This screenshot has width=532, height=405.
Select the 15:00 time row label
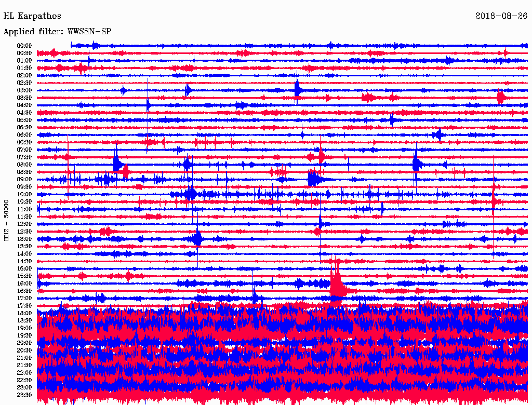pyautogui.click(x=24, y=269)
